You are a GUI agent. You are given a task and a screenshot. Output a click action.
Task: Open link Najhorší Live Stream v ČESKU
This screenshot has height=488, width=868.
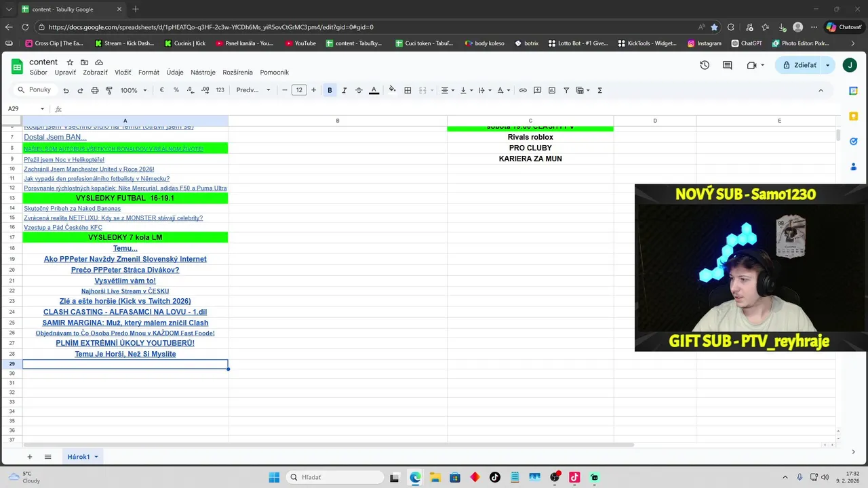pyautogui.click(x=125, y=291)
